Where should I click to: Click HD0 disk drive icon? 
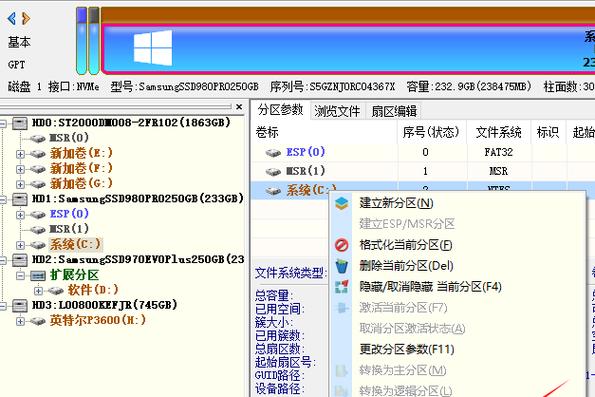pyautogui.click(x=20, y=123)
